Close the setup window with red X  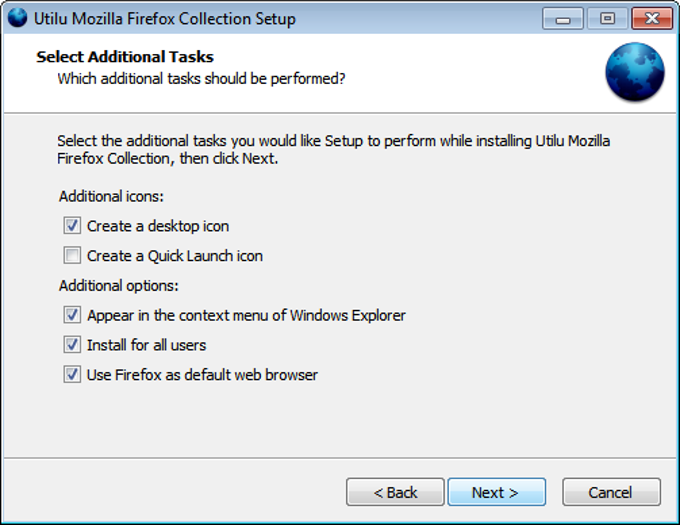(x=652, y=19)
